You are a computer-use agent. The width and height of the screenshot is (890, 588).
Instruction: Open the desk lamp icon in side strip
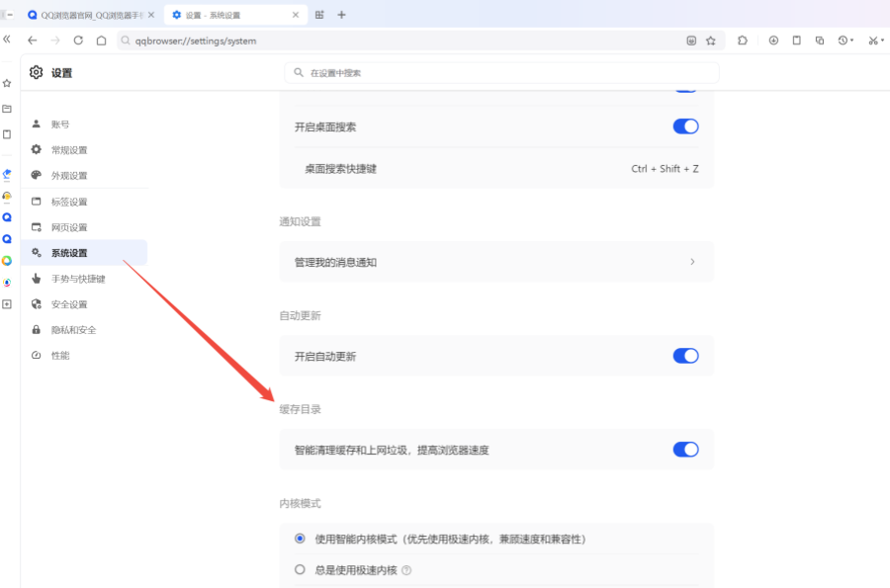click(x=7, y=174)
